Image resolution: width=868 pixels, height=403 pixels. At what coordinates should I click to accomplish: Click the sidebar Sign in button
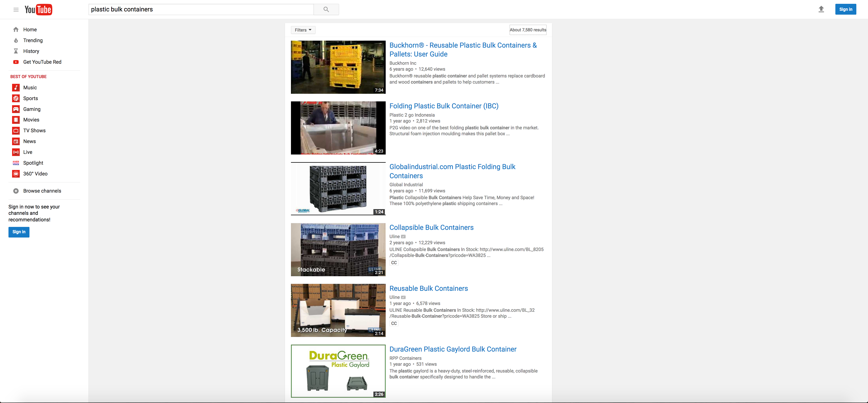click(19, 232)
